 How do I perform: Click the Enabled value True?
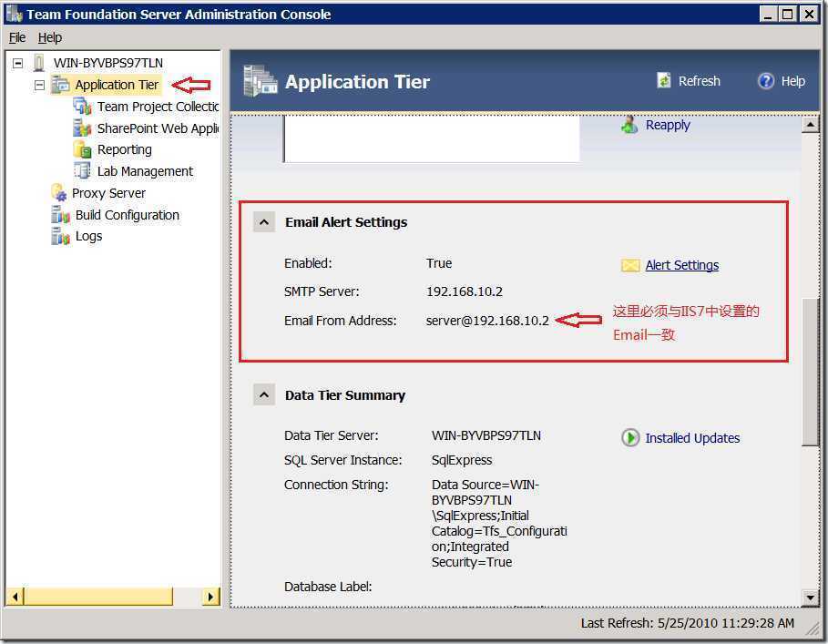(439, 263)
